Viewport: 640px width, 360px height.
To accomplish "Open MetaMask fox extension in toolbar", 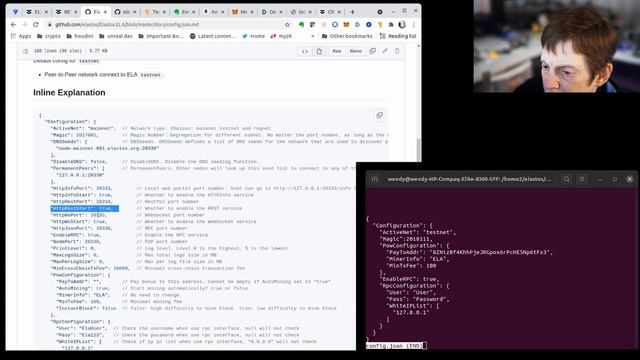I will click(346, 24).
